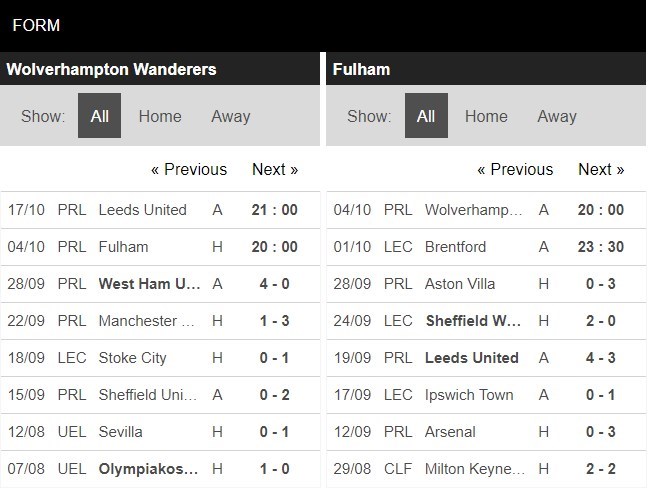
Task: Select the Sheffield Wednesday 2 - 0 result
Action: click(x=472, y=321)
